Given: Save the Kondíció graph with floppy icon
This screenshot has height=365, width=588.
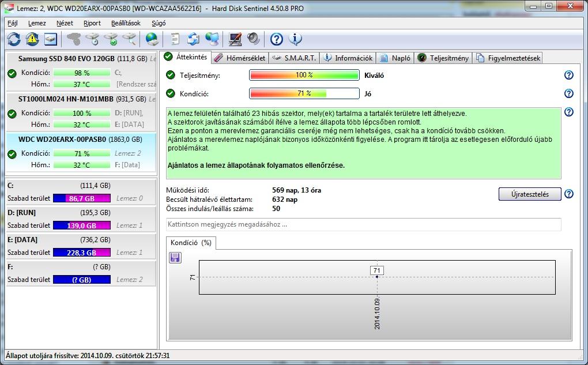Looking at the screenshot, I should 175,257.
